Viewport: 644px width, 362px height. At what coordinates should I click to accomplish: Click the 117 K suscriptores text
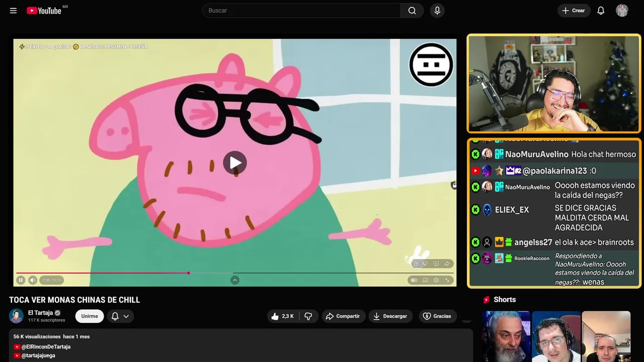[x=46, y=320]
